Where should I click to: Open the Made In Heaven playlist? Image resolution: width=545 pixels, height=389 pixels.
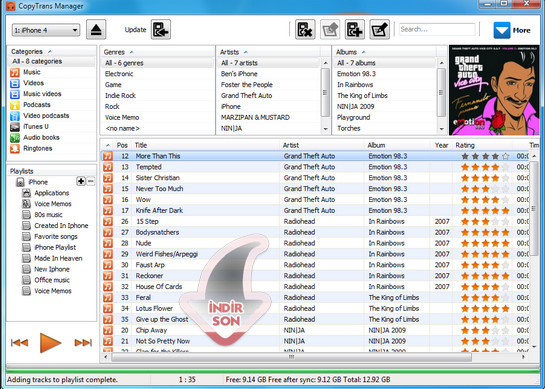pos(58,258)
